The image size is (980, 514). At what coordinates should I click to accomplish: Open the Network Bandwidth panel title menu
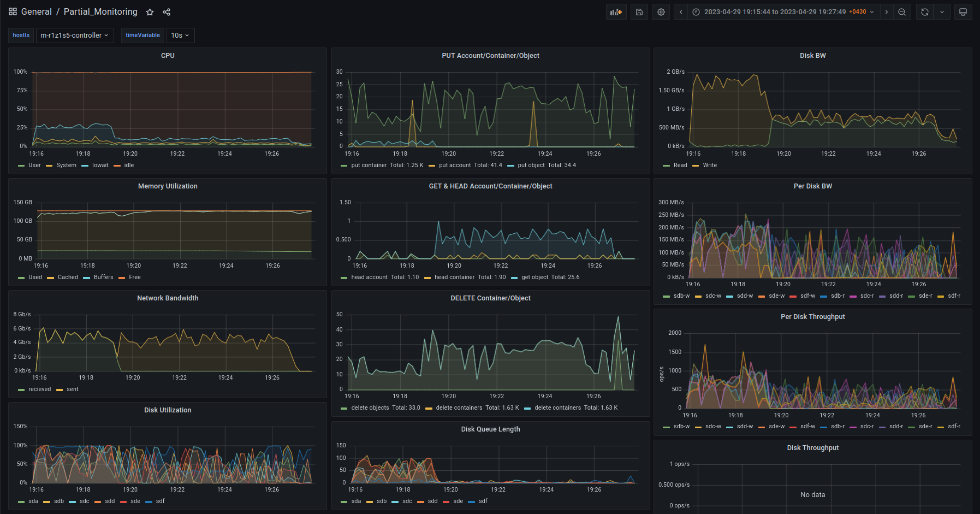pos(168,298)
